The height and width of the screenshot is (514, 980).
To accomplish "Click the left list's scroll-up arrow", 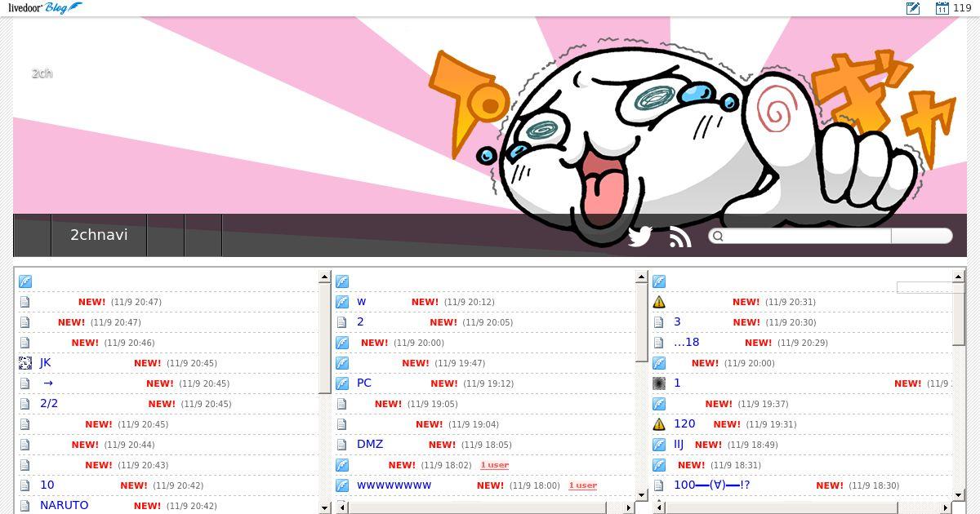I will (x=324, y=277).
